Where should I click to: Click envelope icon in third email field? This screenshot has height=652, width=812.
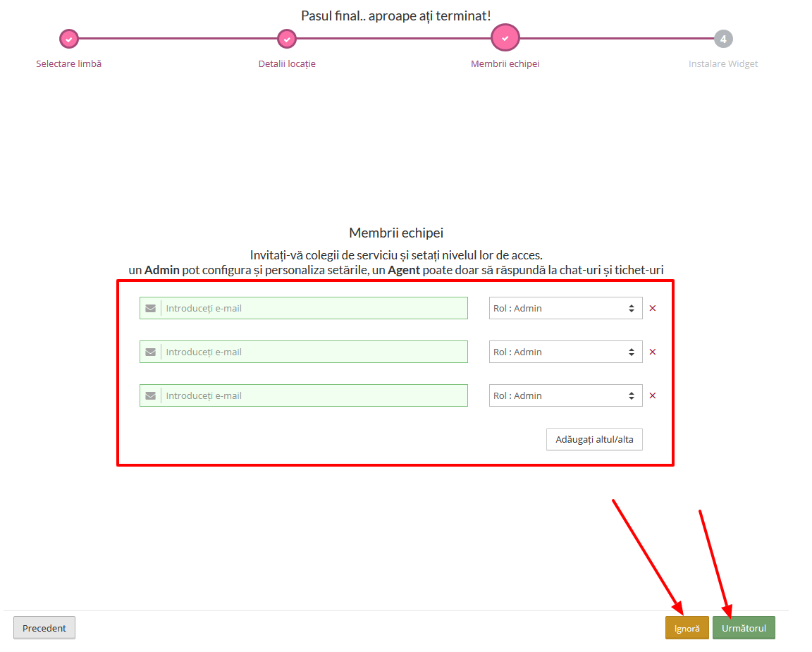point(150,395)
